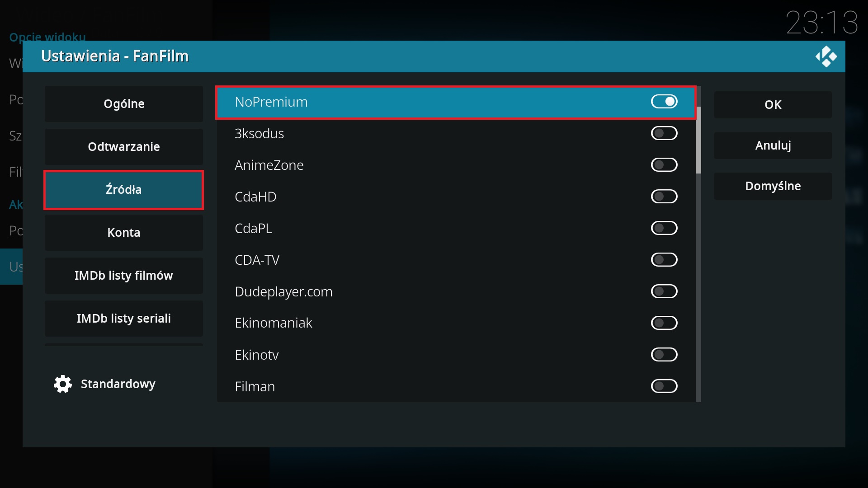The width and height of the screenshot is (868, 488).
Task: Click the sources list scrollbar thumb
Action: (698, 140)
